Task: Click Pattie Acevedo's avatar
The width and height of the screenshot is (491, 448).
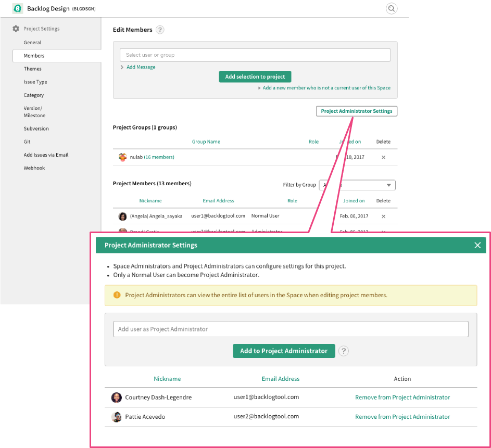Action: coord(117,417)
